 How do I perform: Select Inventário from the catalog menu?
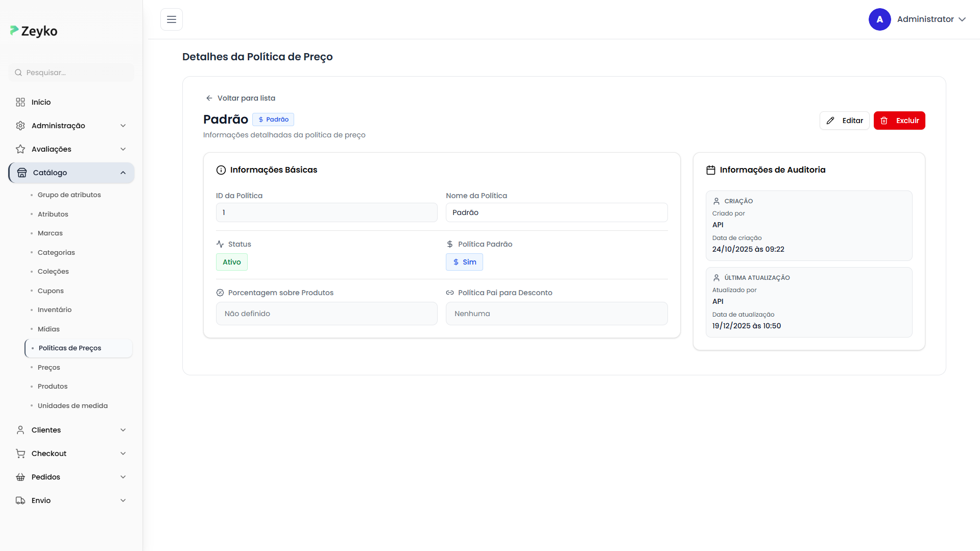pyautogui.click(x=55, y=310)
